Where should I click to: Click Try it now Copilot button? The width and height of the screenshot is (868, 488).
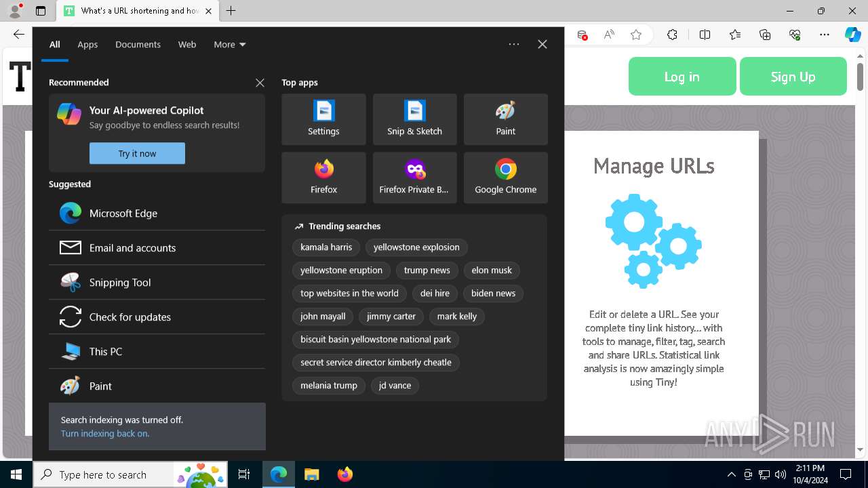pyautogui.click(x=137, y=153)
